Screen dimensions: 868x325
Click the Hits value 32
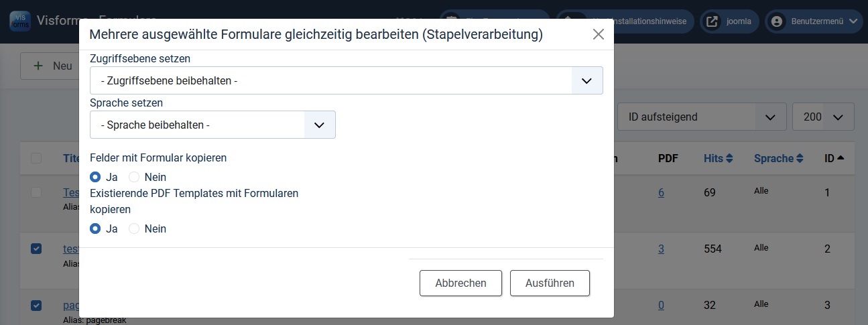pos(710,306)
